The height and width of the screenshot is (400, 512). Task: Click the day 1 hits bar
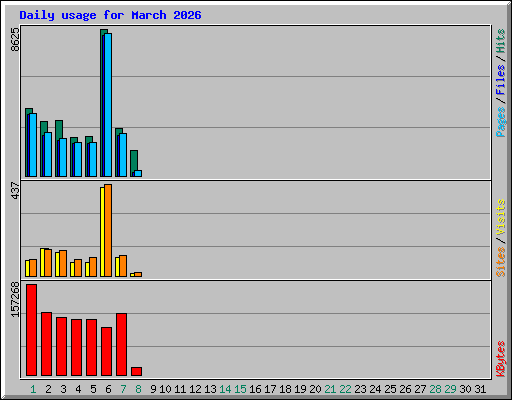[27, 142]
